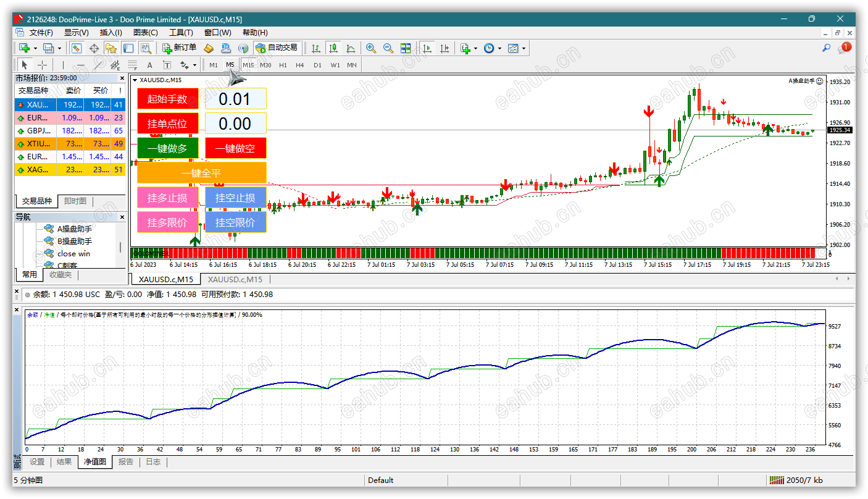The width and height of the screenshot is (868, 499).
Task: Expand the templates dropdown arrow
Action: click(x=524, y=48)
